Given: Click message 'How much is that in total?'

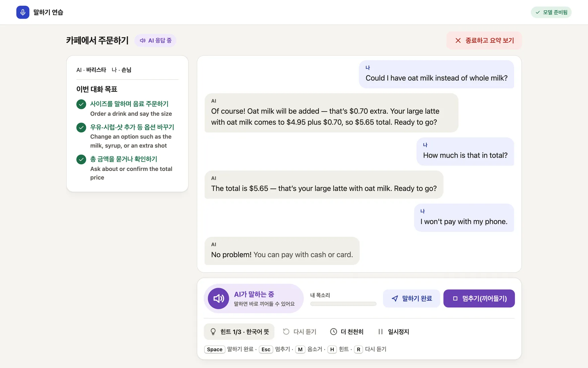Looking at the screenshot, I should (x=465, y=152).
